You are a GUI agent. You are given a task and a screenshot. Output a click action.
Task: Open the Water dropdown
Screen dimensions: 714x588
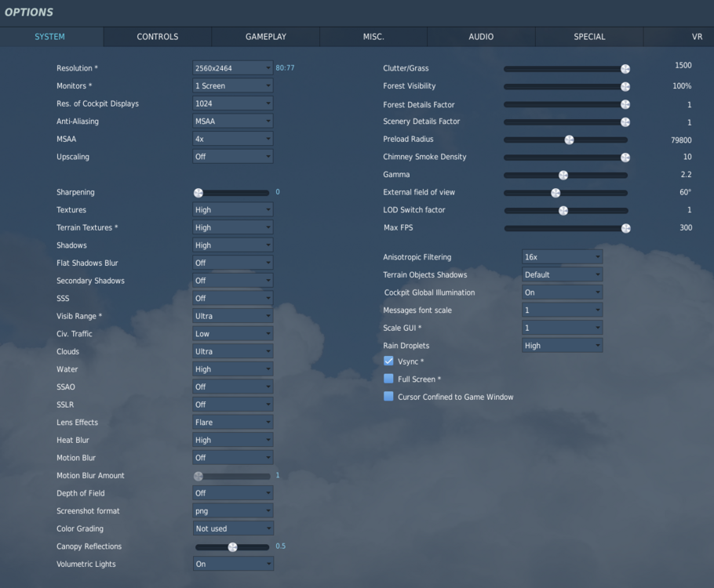coord(233,369)
